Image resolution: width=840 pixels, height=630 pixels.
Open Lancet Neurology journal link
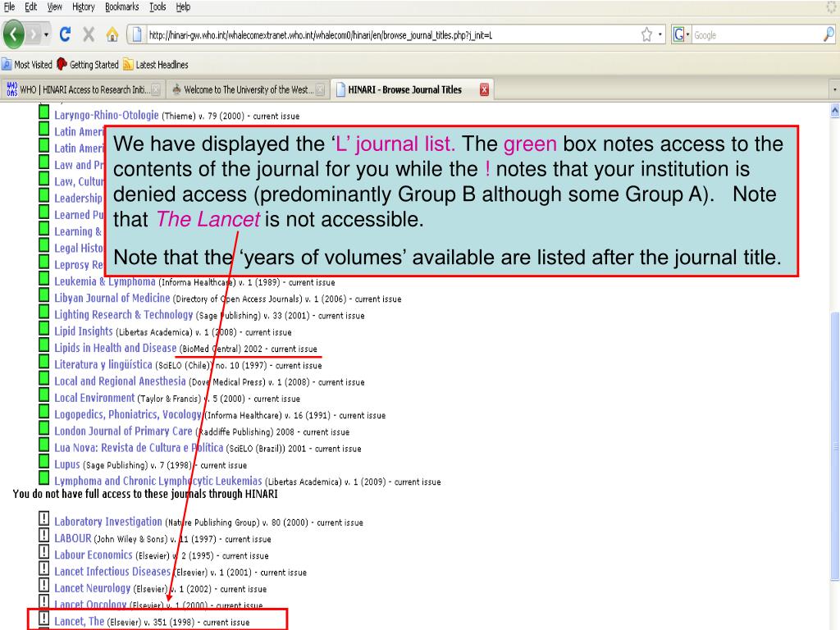[92, 587]
